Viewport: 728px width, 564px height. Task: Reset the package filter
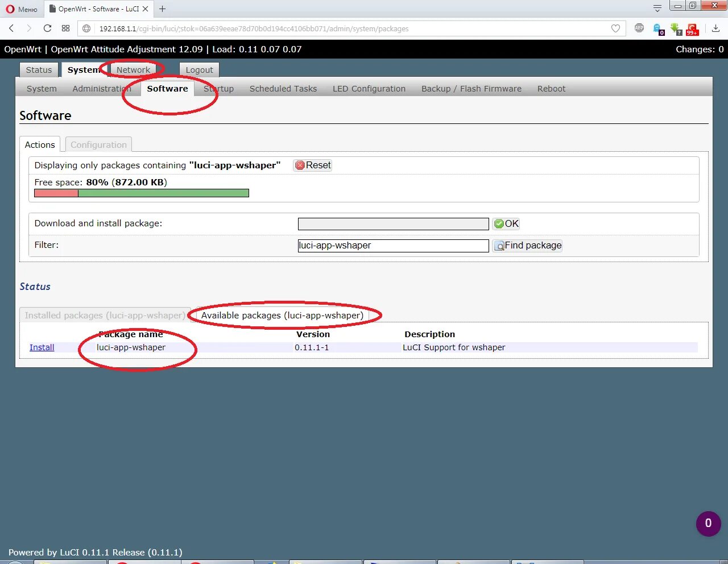coord(312,165)
